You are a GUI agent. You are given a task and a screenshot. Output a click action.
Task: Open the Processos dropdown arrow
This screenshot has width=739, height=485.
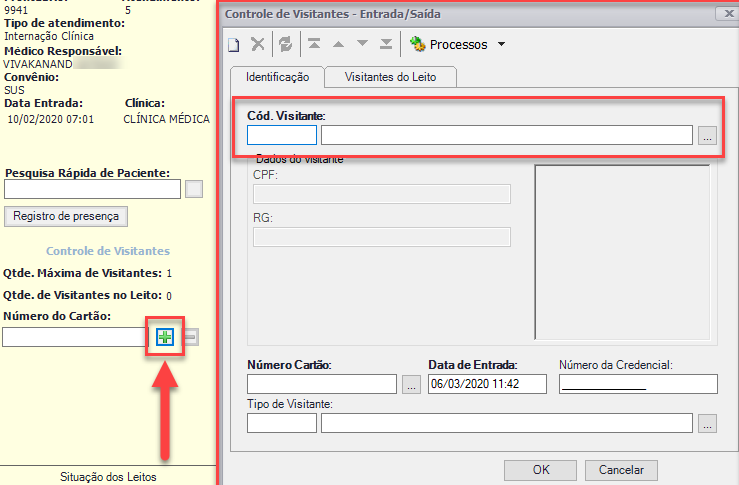click(501, 44)
